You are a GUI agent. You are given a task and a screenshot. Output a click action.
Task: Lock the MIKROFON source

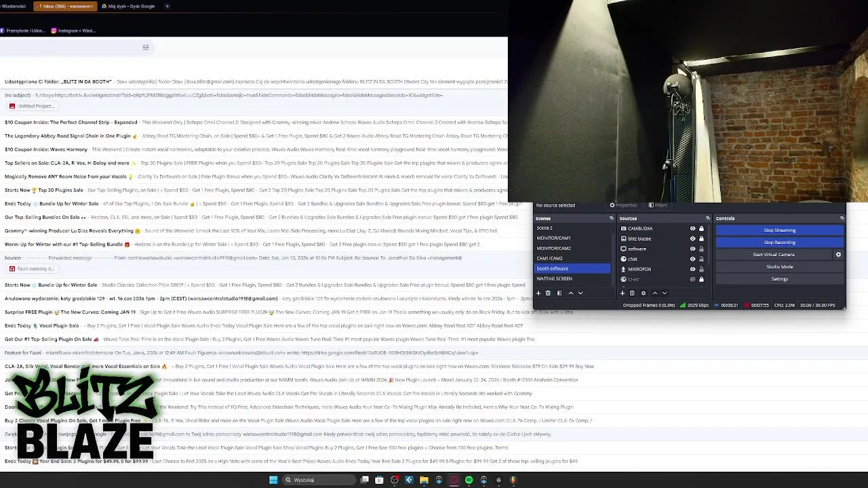[x=701, y=269]
